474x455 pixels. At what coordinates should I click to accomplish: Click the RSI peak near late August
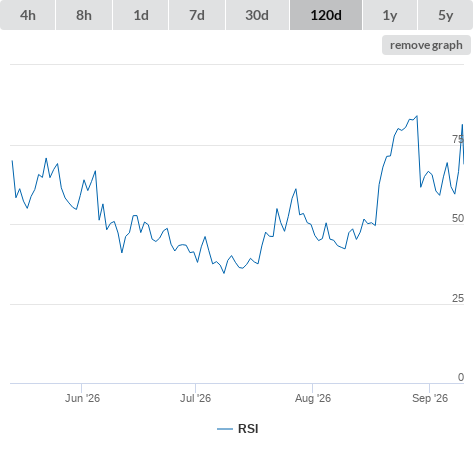pos(417,116)
